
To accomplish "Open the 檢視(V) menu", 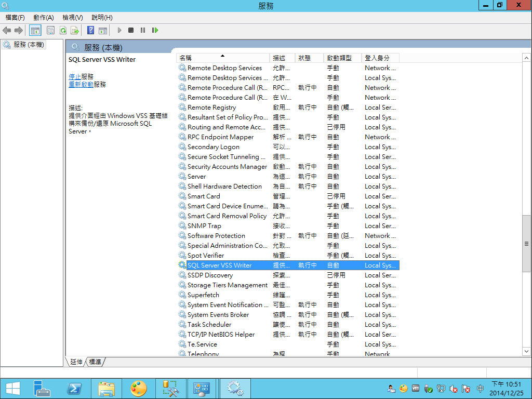I will (x=73, y=17).
